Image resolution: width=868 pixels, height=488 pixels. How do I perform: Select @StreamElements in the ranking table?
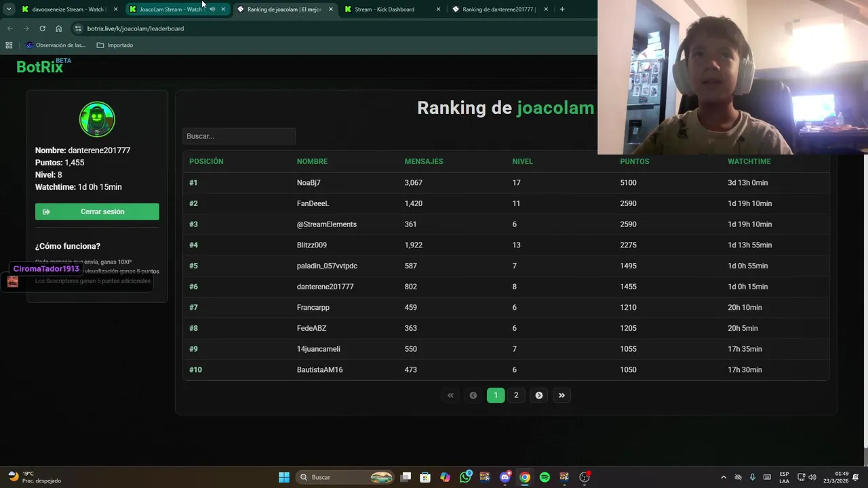coord(327,224)
